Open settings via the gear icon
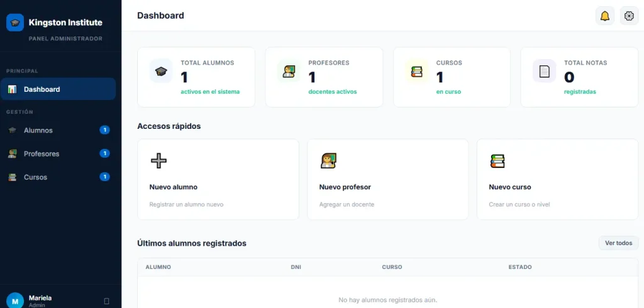This screenshot has height=308, width=644. point(629,16)
